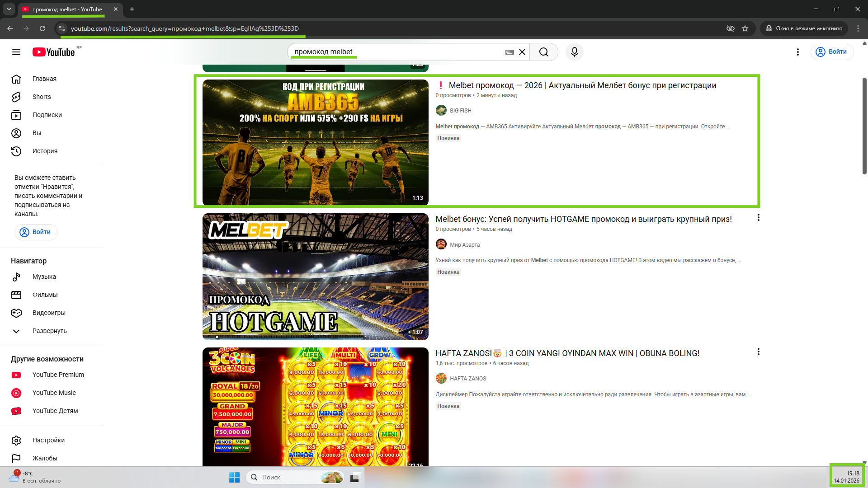
Task: Open the Melbet бонус HOTGAME video title
Action: pos(584,219)
